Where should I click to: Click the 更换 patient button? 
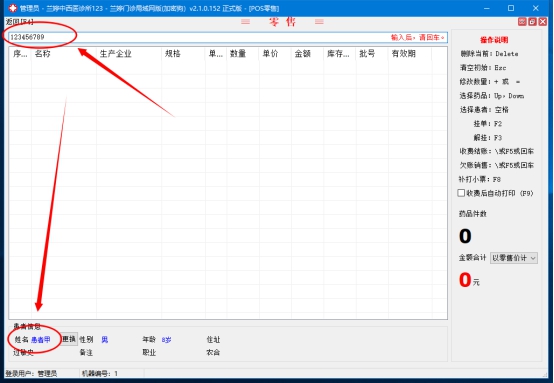[x=69, y=339]
